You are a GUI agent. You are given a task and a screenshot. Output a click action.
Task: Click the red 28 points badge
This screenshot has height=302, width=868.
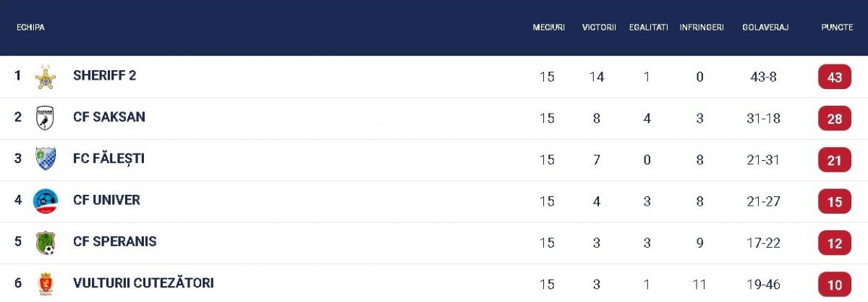[835, 118]
